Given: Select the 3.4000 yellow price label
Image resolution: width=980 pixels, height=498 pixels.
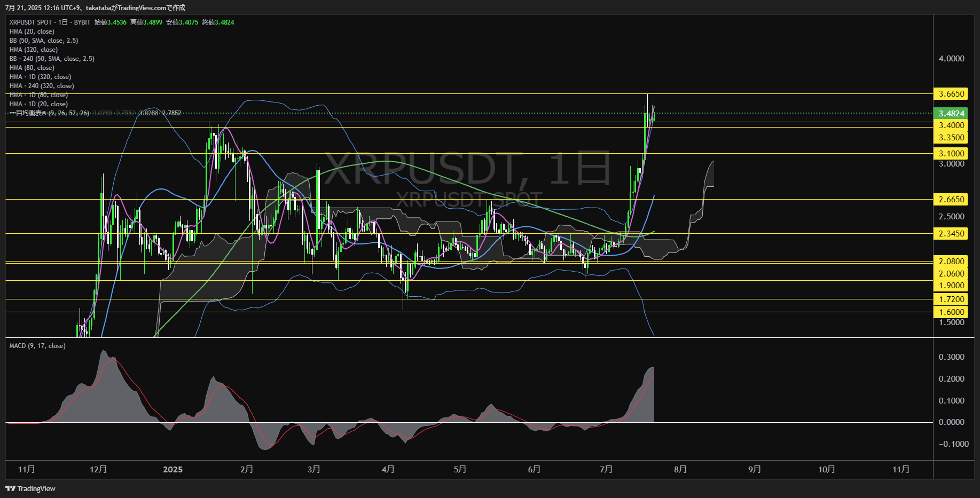Looking at the screenshot, I should tap(951, 125).
